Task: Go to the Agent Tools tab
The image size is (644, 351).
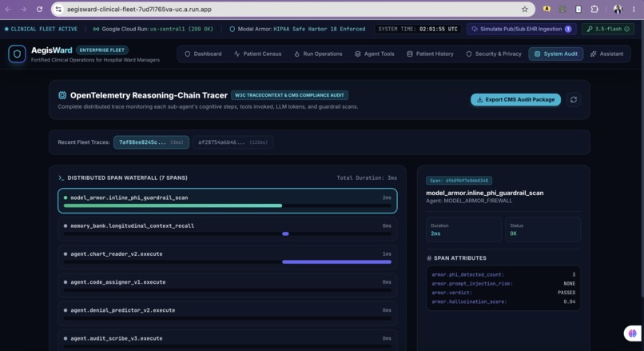Action: point(375,54)
